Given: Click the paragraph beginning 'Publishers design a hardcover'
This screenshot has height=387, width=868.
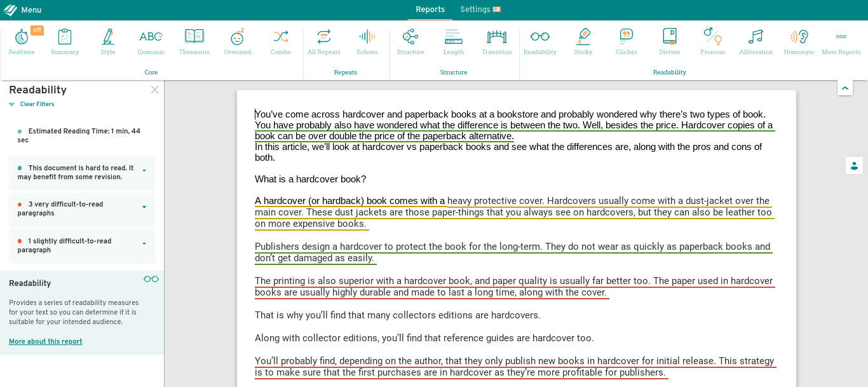Looking at the screenshot, I should pyautogui.click(x=513, y=252).
